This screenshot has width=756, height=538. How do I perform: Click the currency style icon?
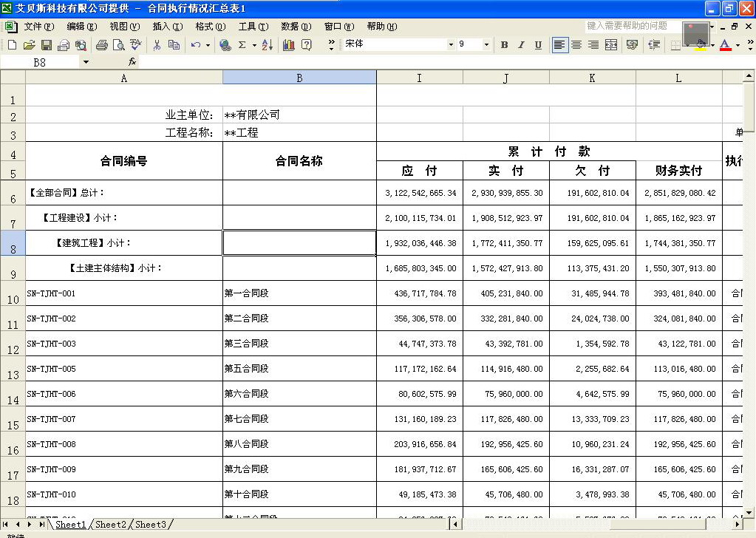[632, 45]
